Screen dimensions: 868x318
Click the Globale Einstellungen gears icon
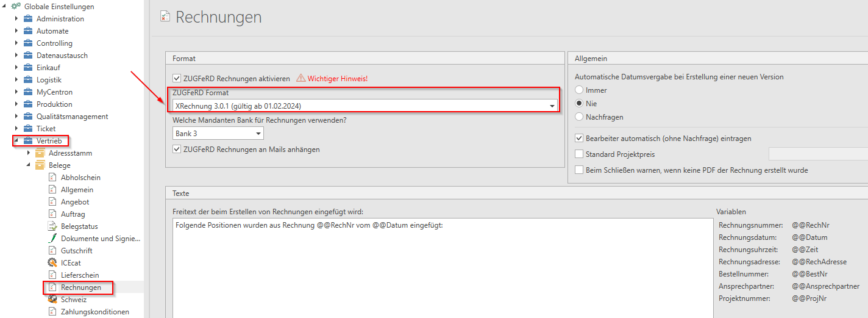tap(16, 6)
